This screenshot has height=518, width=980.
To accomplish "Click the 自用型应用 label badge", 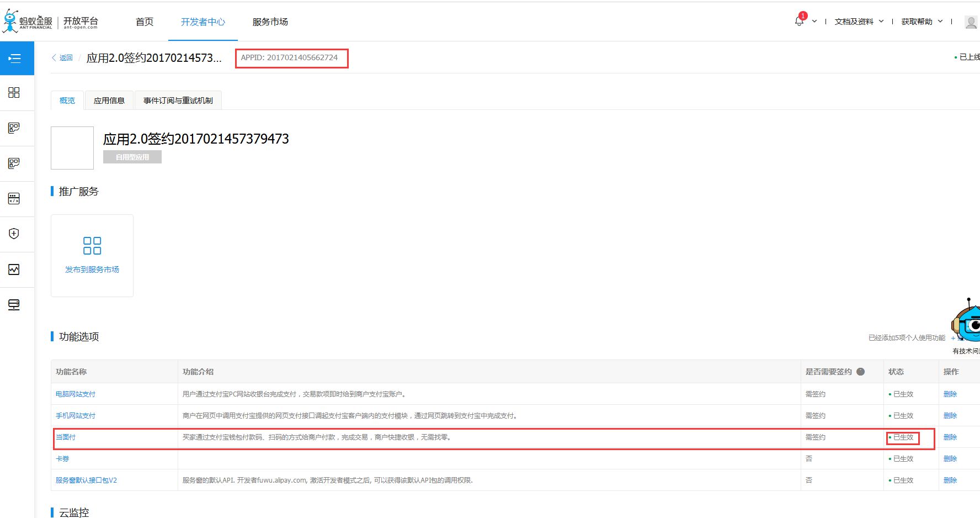I will coord(132,157).
